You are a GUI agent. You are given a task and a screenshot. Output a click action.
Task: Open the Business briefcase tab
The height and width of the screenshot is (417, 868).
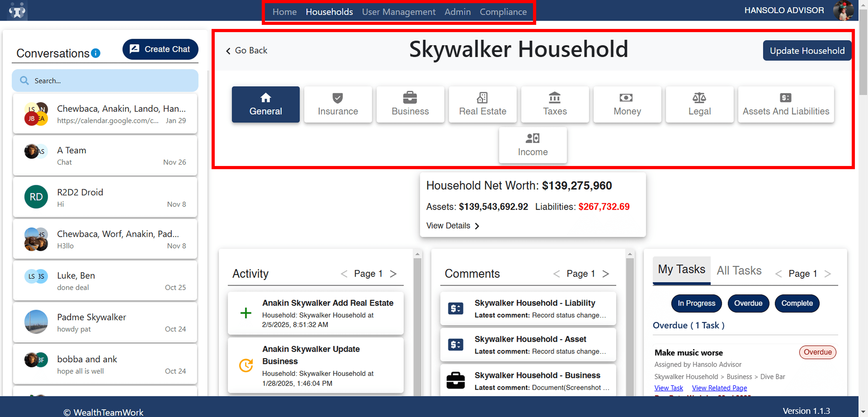(410, 104)
